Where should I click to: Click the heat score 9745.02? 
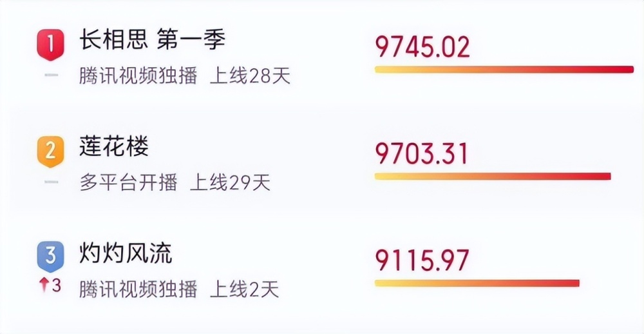(422, 46)
